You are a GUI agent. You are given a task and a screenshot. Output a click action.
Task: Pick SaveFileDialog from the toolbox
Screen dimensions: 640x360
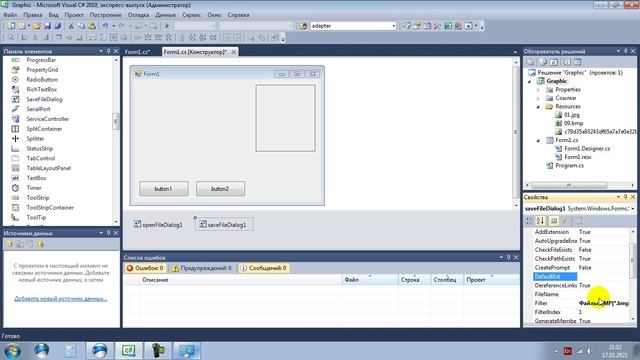tap(44, 99)
